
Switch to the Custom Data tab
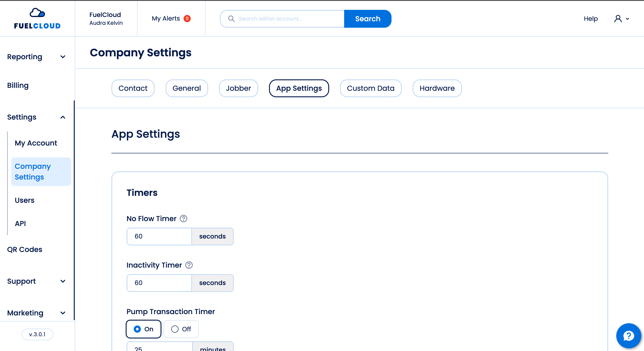pyautogui.click(x=371, y=88)
